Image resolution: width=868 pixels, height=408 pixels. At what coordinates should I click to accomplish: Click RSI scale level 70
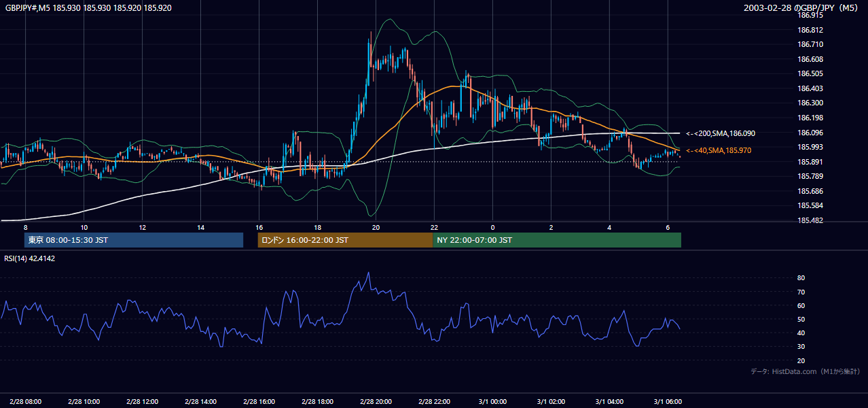[801, 292]
